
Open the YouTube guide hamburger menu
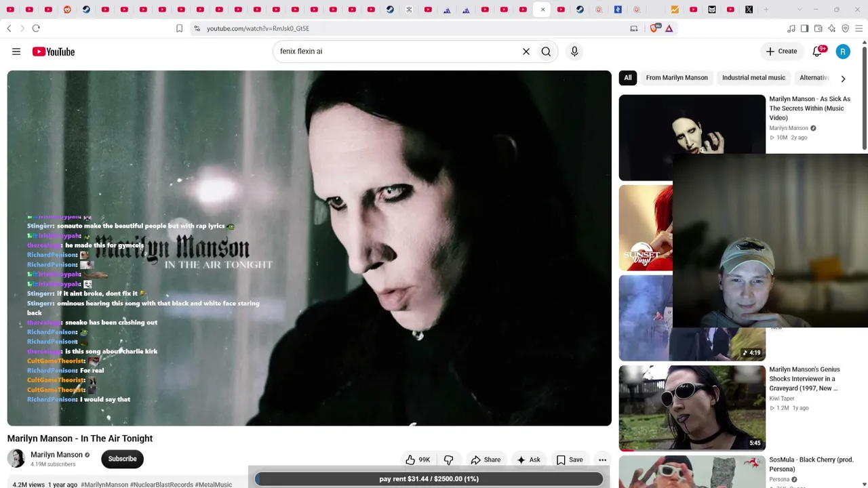click(16, 52)
